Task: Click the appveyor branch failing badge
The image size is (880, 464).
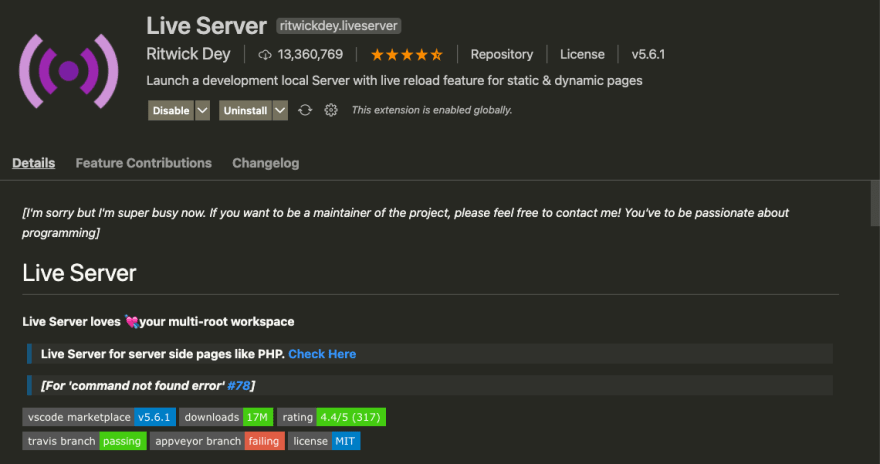Action: (217, 441)
